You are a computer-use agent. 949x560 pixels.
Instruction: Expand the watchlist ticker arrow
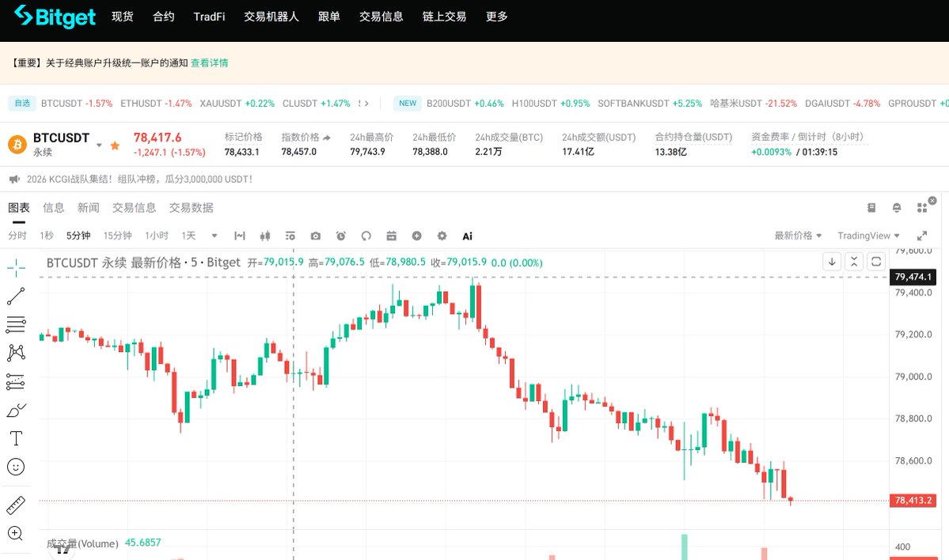(x=366, y=104)
